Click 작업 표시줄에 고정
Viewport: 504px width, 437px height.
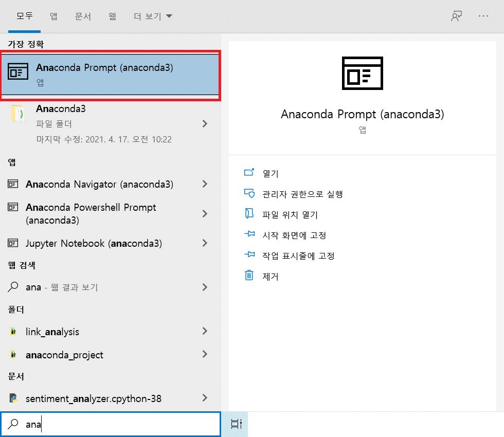pyautogui.click(x=298, y=256)
